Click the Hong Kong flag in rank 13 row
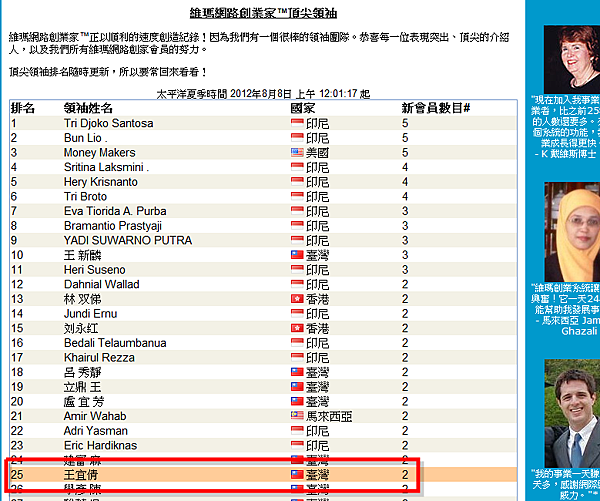Viewport: 600px width, 501px height. pyautogui.click(x=297, y=299)
